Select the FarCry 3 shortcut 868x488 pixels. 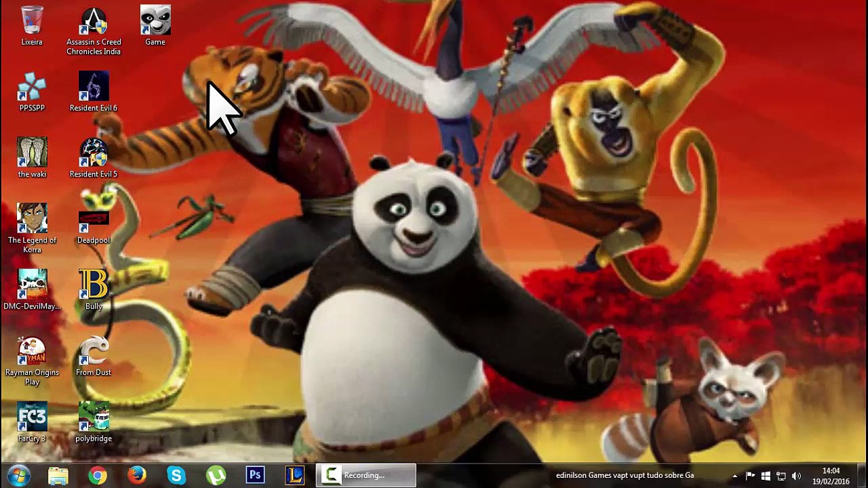32,422
